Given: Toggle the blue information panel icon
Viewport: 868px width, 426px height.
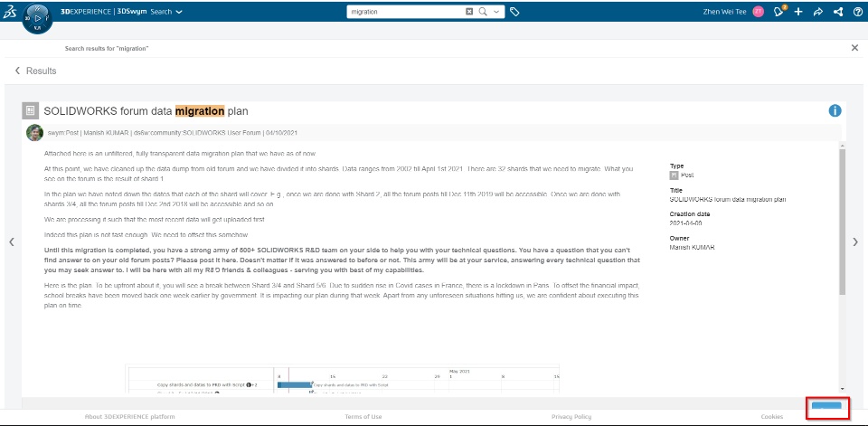Looking at the screenshot, I should pyautogui.click(x=835, y=110).
